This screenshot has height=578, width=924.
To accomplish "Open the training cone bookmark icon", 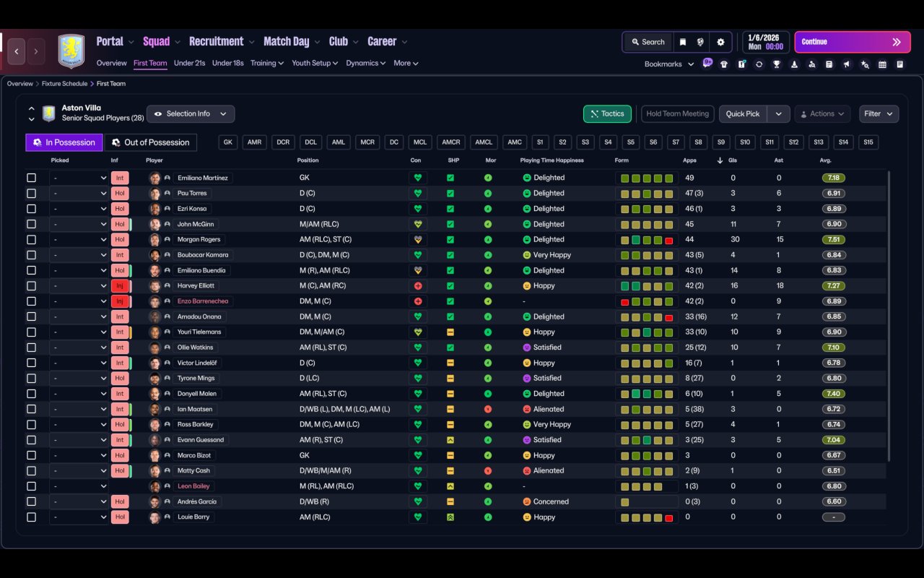I will pos(795,64).
